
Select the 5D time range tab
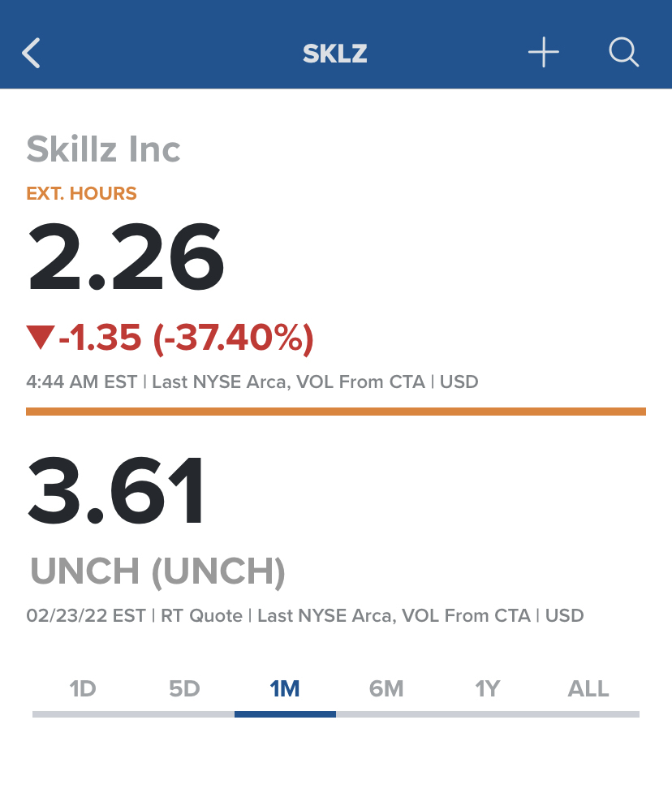184,689
